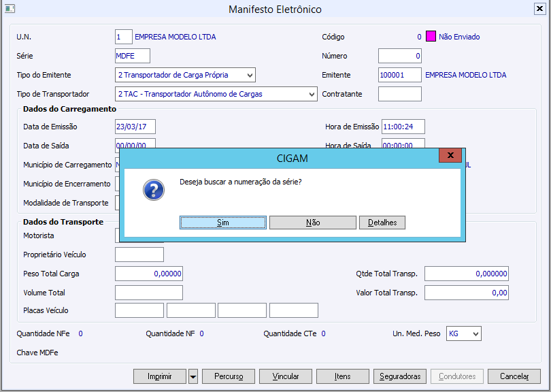Image resolution: width=551 pixels, height=392 pixels.
Task: Click the blue question mark icon
Action: tap(153, 189)
